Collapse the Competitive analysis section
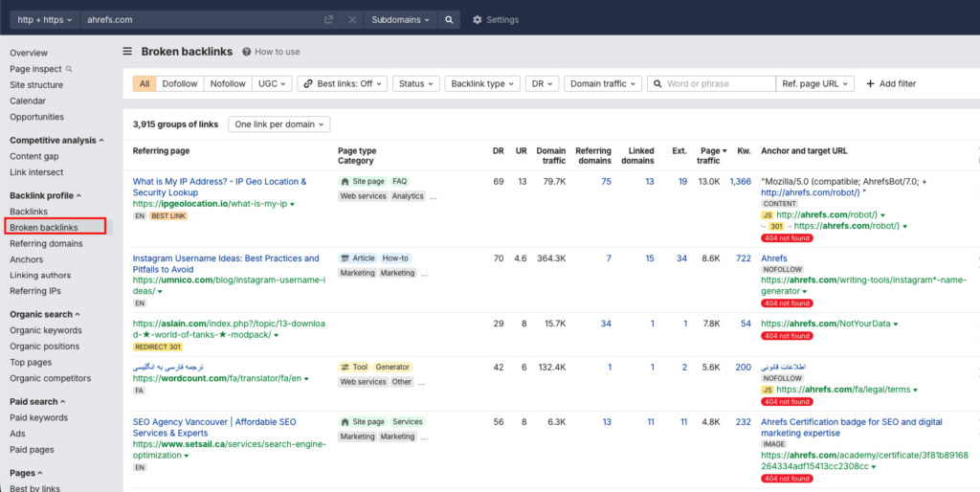Screen dimensions: 980x492 coord(56,140)
